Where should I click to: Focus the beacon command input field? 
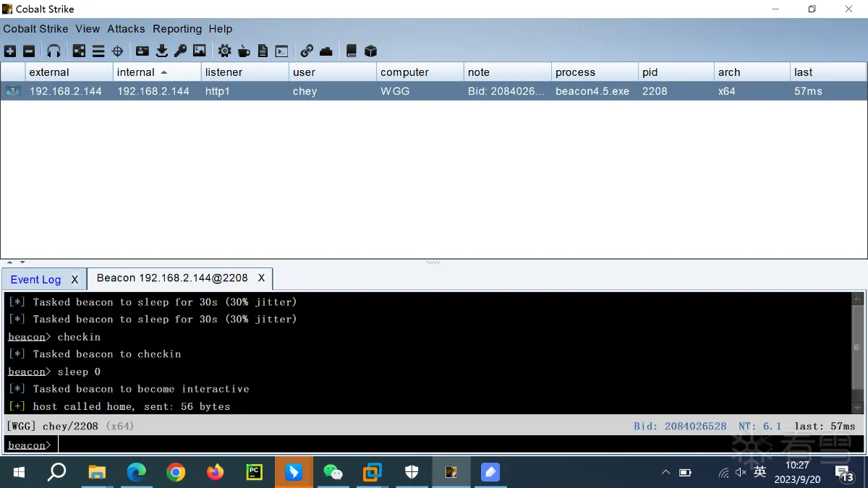(461, 445)
